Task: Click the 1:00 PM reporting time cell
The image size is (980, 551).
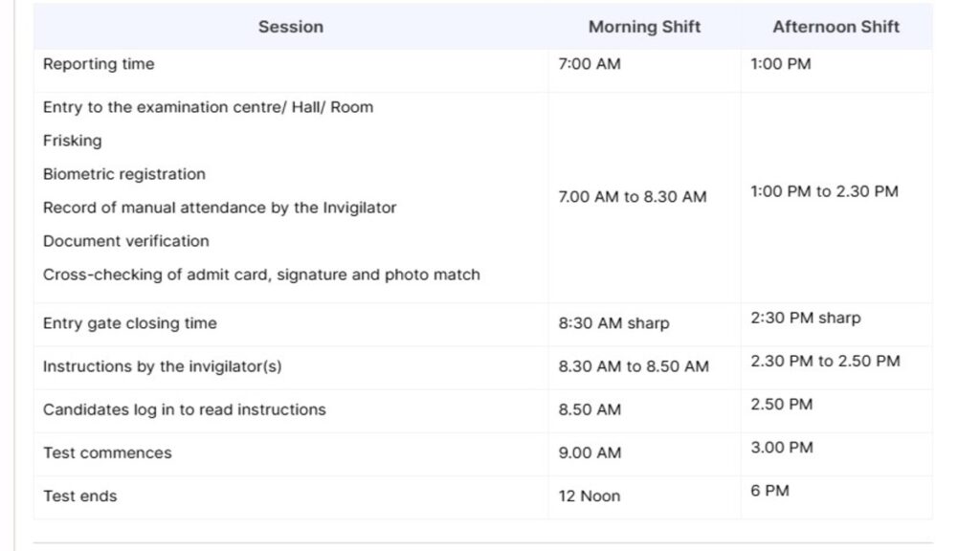Action: (781, 64)
